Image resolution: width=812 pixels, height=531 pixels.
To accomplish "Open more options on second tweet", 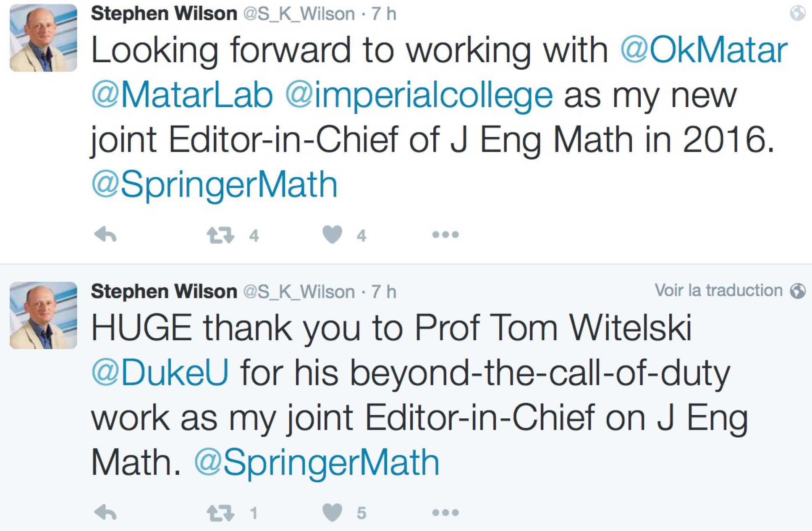I will pos(445,513).
